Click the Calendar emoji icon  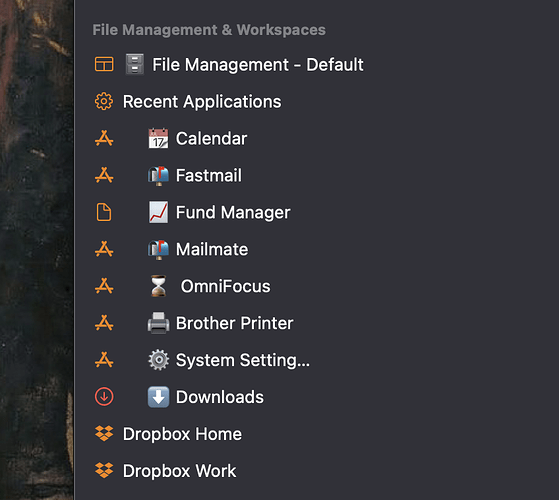[x=158, y=138]
